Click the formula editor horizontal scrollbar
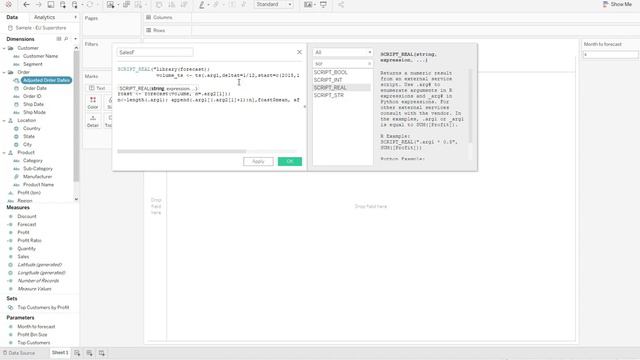The width and height of the screenshot is (640, 360). [x=182, y=151]
